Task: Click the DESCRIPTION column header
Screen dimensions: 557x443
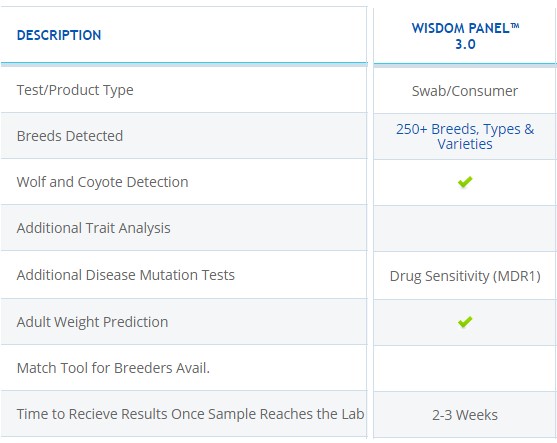Action: tap(59, 35)
